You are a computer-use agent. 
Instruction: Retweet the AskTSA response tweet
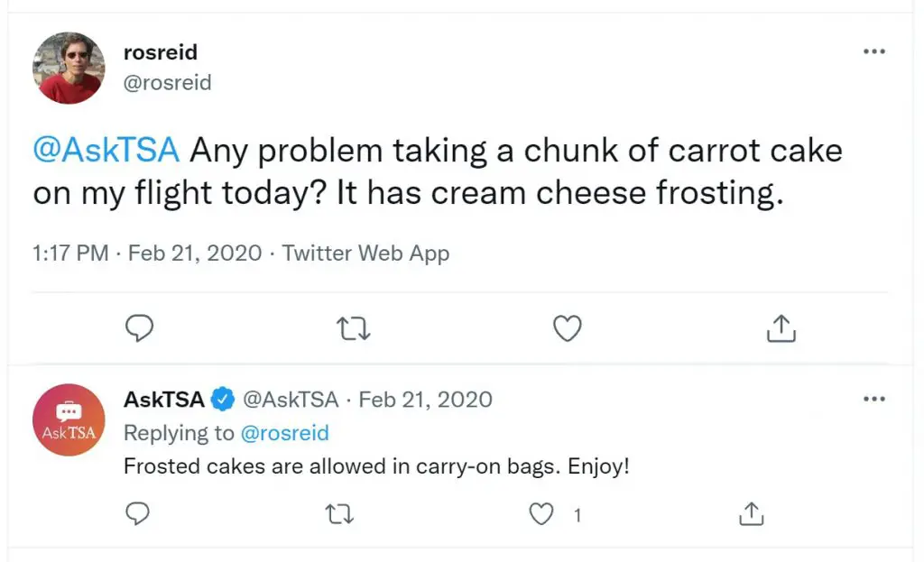click(x=338, y=514)
